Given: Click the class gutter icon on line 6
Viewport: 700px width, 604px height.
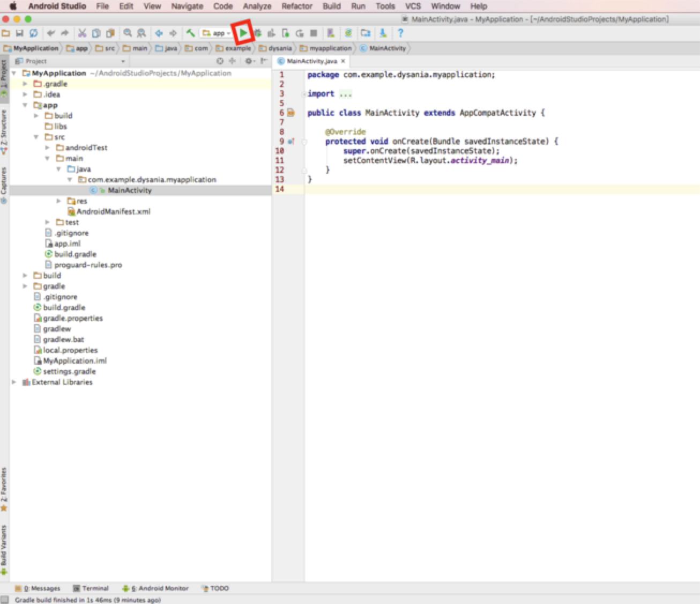Looking at the screenshot, I should 291,113.
